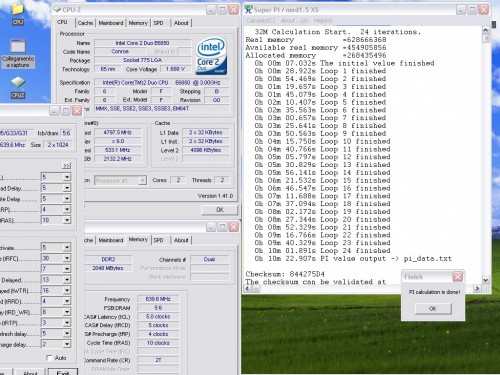Image resolution: width=500 pixels, height=375 pixels.
Task: Open the CPU folder desktop icon
Action: [x=18, y=13]
